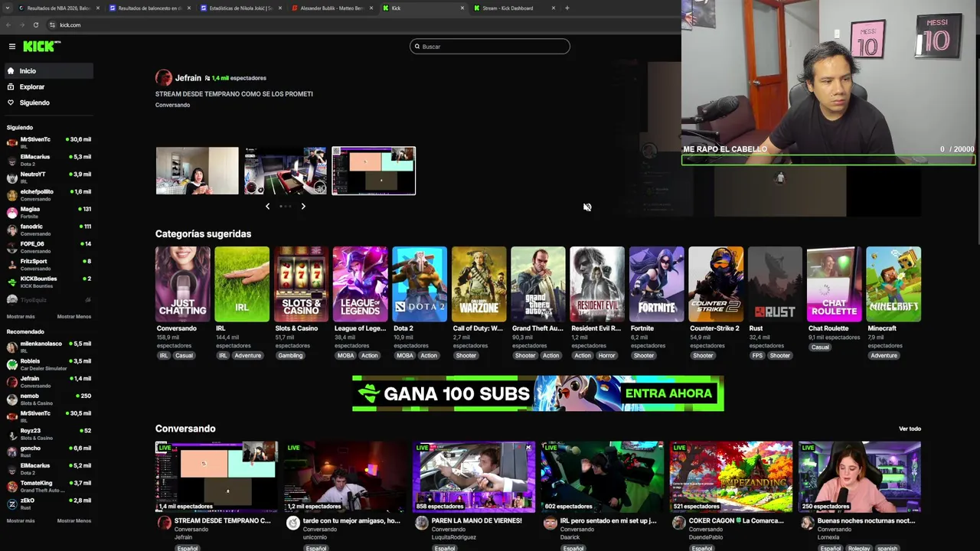This screenshot has height=551, width=980.
Task: Collapse Siguiendo list with Mostrar Menos
Action: tap(73, 316)
